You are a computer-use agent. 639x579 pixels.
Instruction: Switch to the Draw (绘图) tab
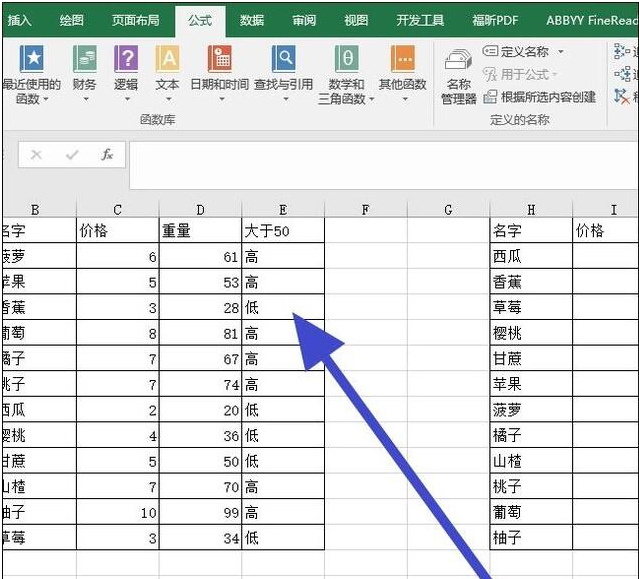coord(71,20)
